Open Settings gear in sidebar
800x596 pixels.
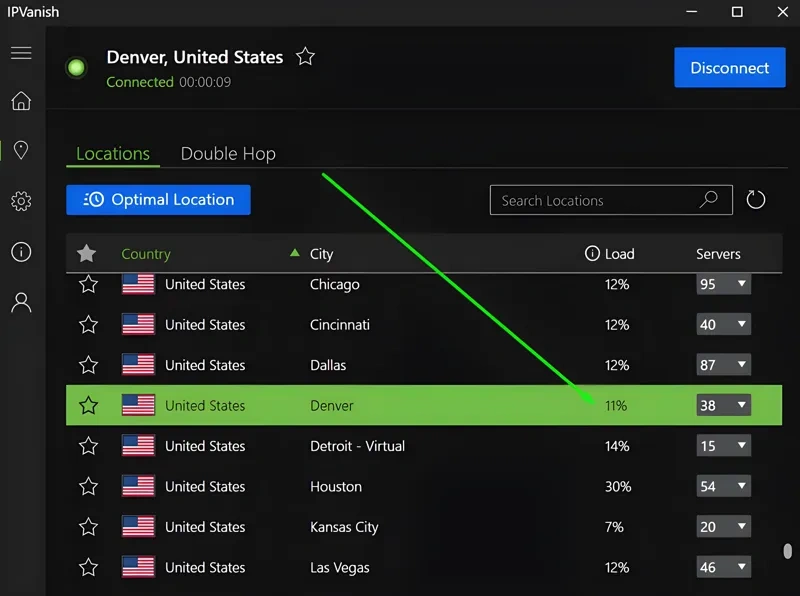[21, 202]
